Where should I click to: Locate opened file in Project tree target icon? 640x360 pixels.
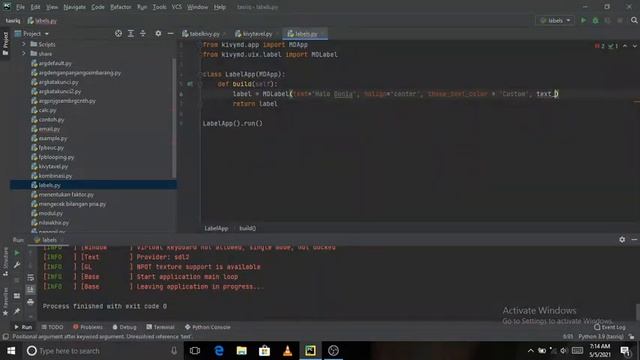click(x=118, y=33)
